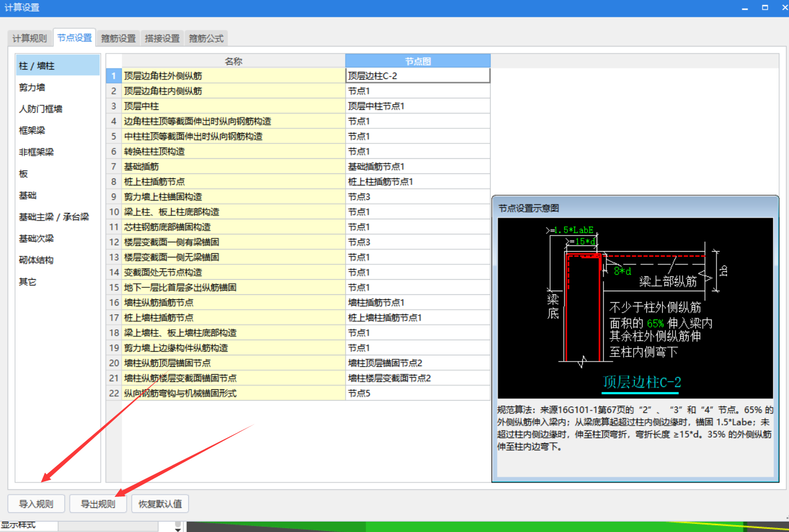Maximize the 计算设置 window
The width and height of the screenshot is (789, 532).
point(765,7)
